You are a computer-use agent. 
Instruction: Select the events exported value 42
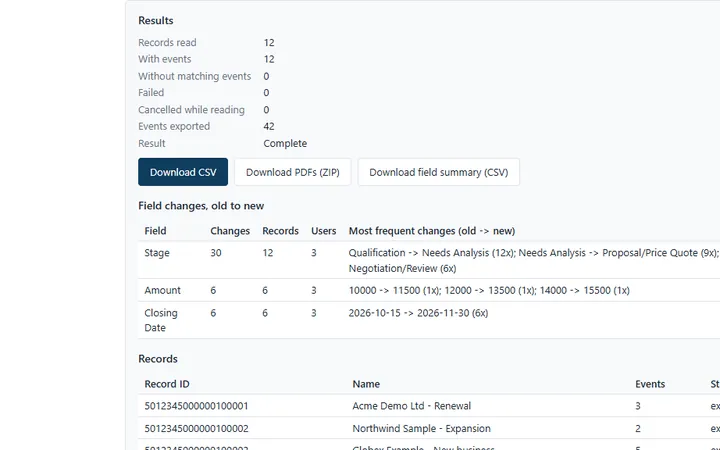point(269,126)
